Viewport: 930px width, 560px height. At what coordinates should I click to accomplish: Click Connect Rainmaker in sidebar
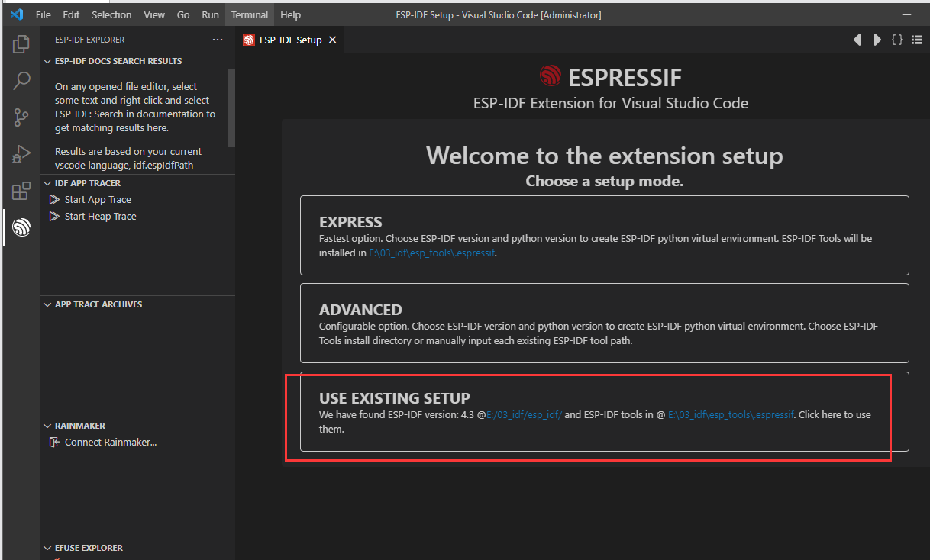click(x=110, y=443)
